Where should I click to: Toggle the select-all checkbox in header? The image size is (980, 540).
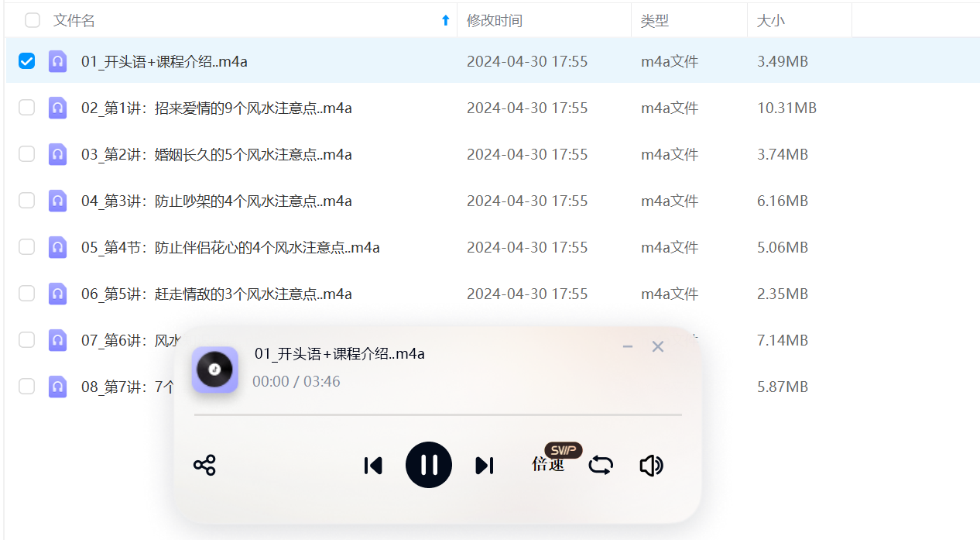33,21
